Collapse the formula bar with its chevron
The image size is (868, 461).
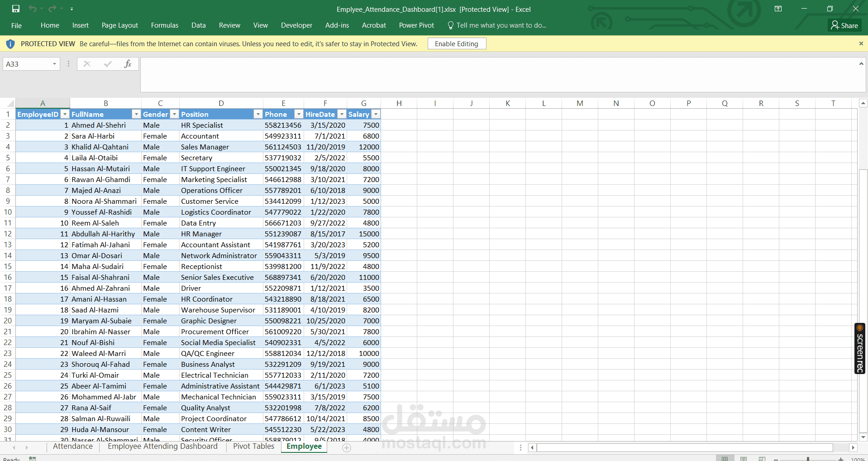click(861, 64)
